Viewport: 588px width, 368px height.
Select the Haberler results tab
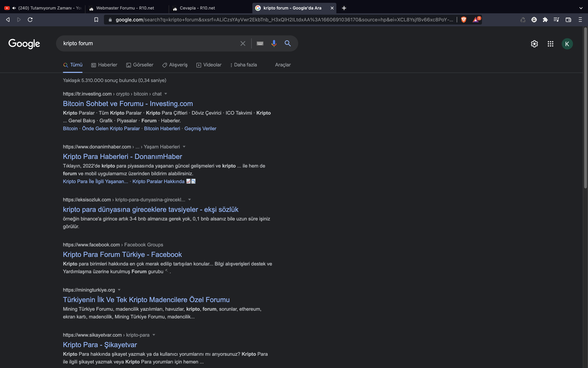[x=104, y=65]
